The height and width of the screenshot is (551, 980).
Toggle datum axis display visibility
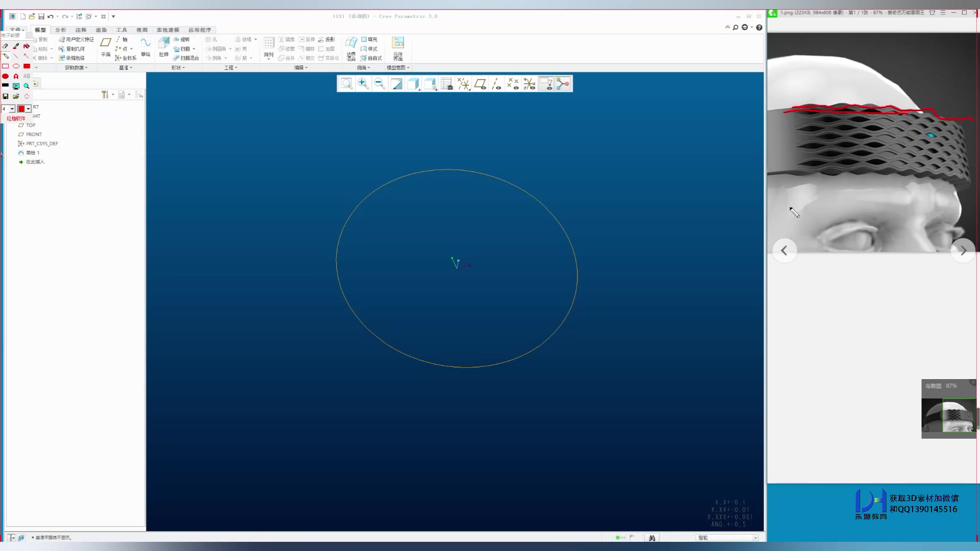coord(496,84)
